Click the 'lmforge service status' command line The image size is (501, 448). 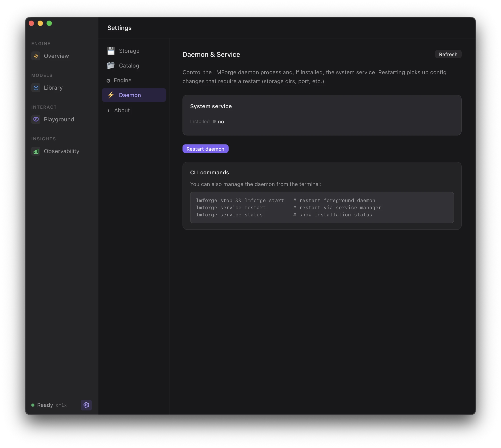coord(229,215)
